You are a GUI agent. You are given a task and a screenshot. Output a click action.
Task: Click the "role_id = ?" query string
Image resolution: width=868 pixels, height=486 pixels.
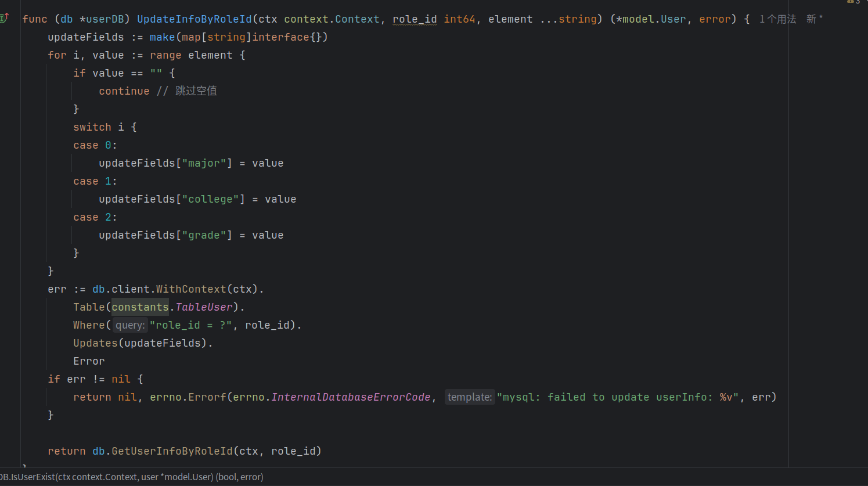[191, 325]
